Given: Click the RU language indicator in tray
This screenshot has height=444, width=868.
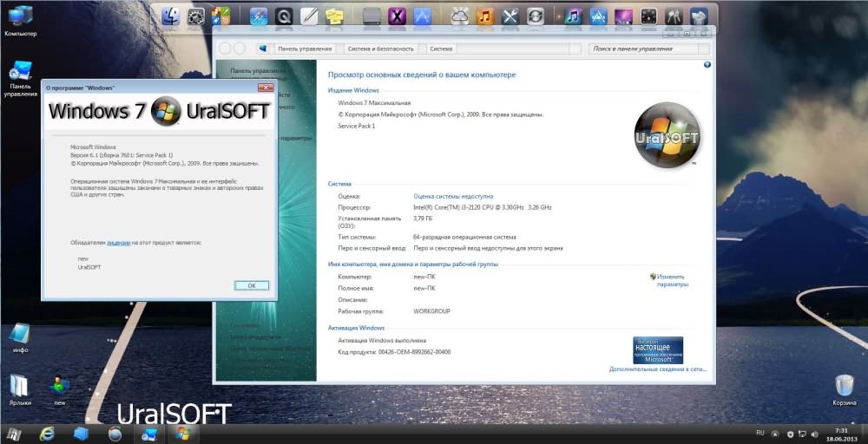Looking at the screenshot, I should click(x=760, y=432).
